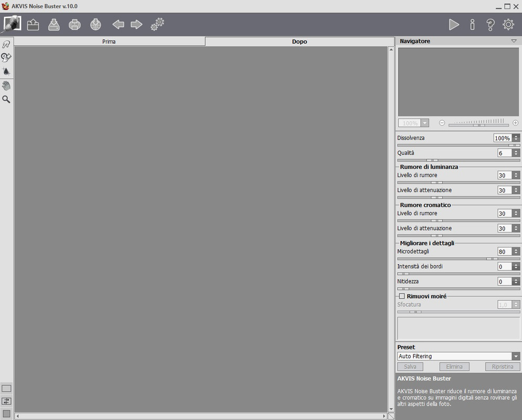The width and height of the screenshot is (522, 420).
Task: Start processing with the Run play button
Action: pos(454,25)
